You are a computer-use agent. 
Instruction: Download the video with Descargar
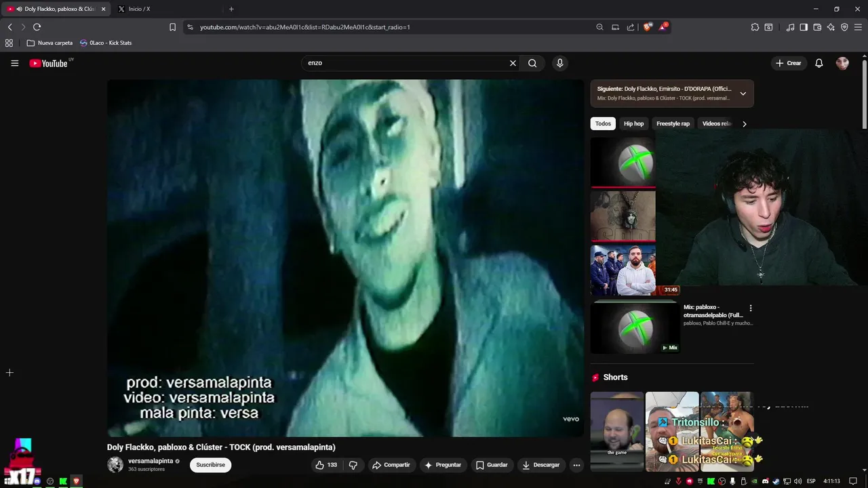pyautogui.click(x=540, y=465)
